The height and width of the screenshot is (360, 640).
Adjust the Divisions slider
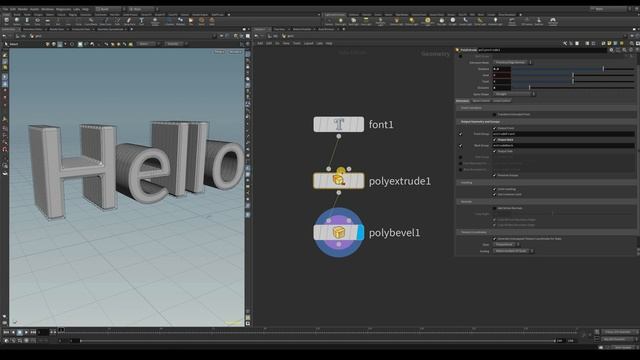573,88
